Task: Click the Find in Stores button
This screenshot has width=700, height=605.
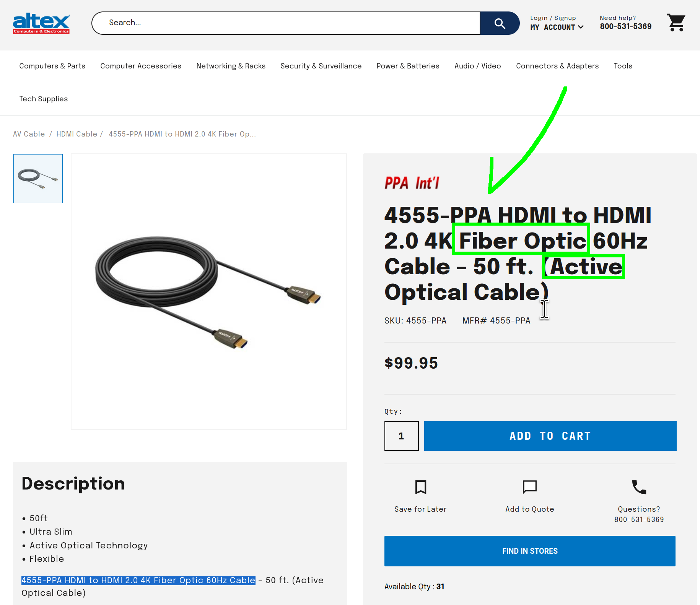Action: [x=530, y=551]
